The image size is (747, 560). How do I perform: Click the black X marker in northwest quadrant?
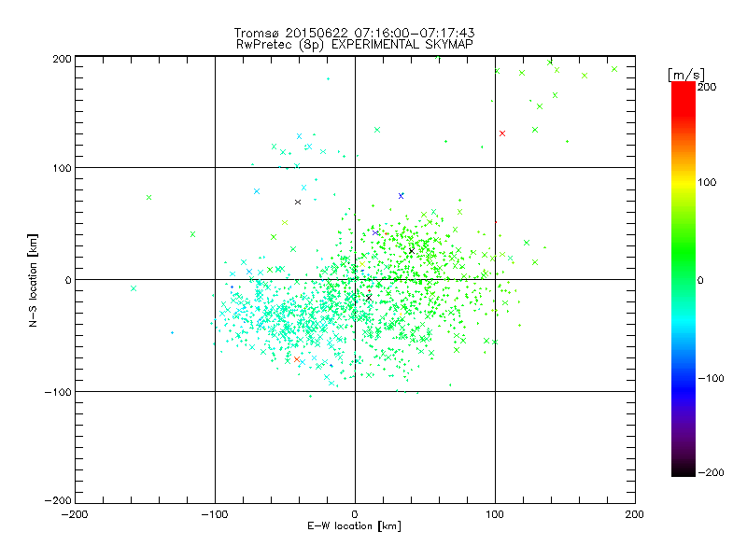pos(298,203)
